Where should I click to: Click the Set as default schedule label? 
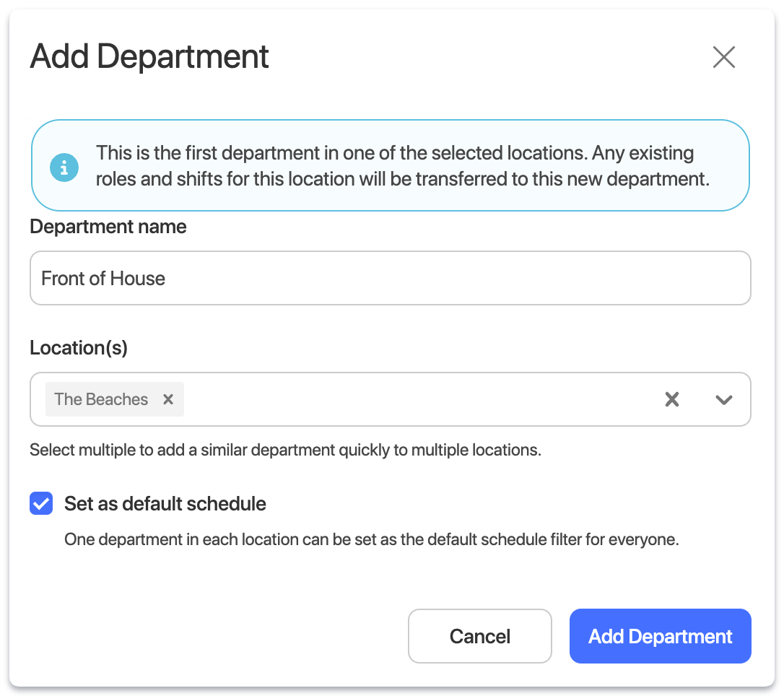pos(165,503)
